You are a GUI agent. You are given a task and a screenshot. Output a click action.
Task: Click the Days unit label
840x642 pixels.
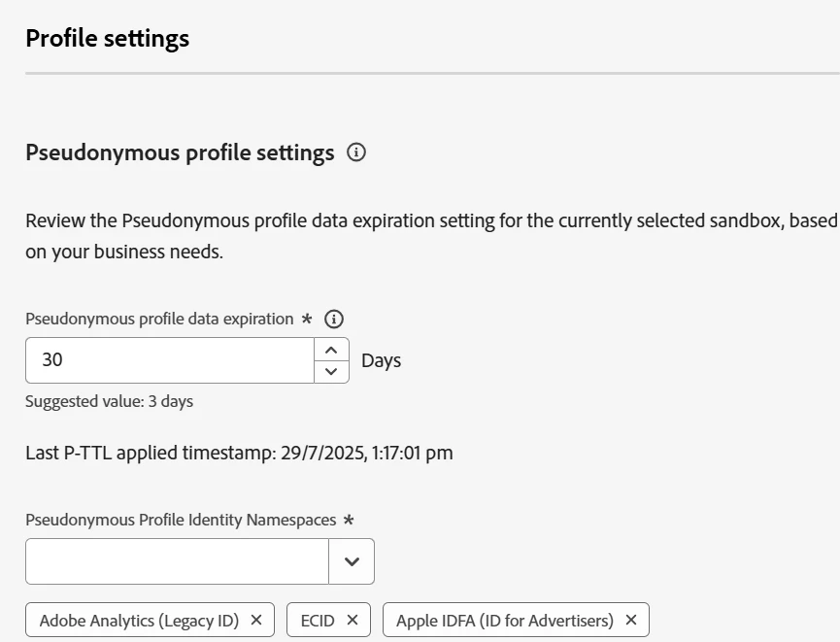(x=381, y=360)
